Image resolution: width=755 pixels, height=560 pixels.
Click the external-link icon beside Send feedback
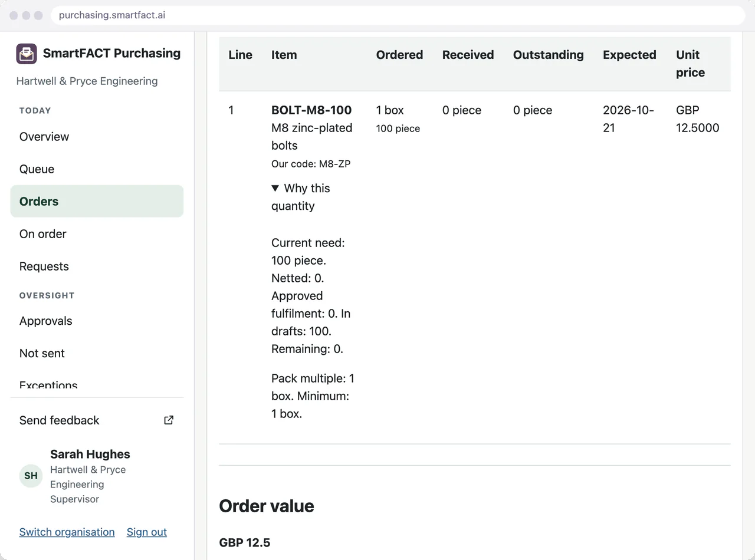coord(169,420)
